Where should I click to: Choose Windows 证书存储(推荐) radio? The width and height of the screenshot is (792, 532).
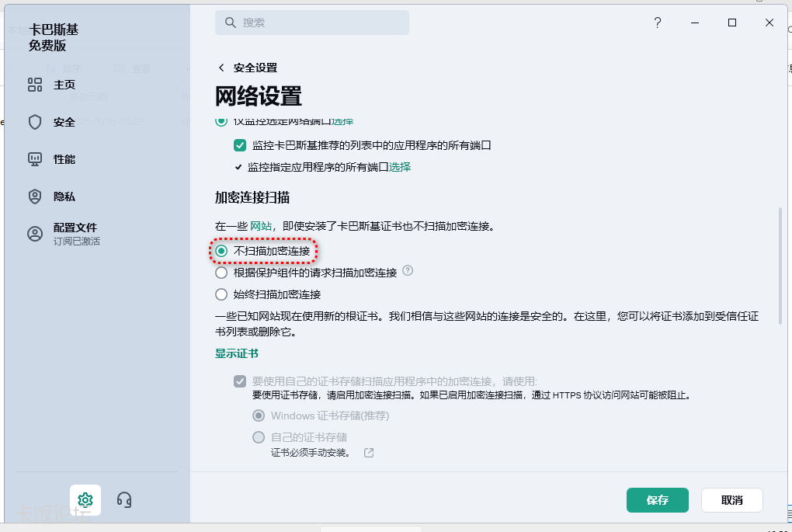coord(259,416)
